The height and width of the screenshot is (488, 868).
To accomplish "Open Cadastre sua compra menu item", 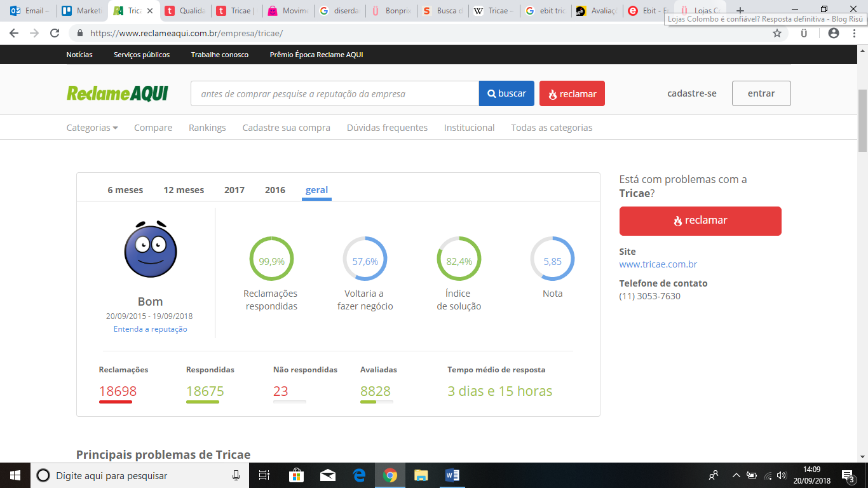I will [287, 128].
